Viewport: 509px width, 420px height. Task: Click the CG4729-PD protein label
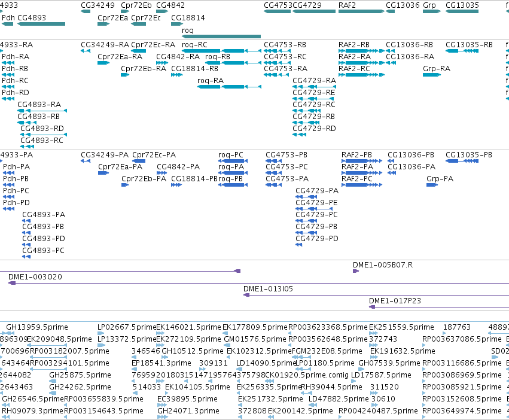317,239
